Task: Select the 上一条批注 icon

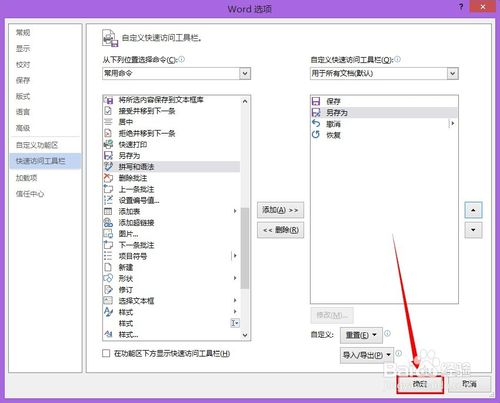Action: tap(108, 189)
